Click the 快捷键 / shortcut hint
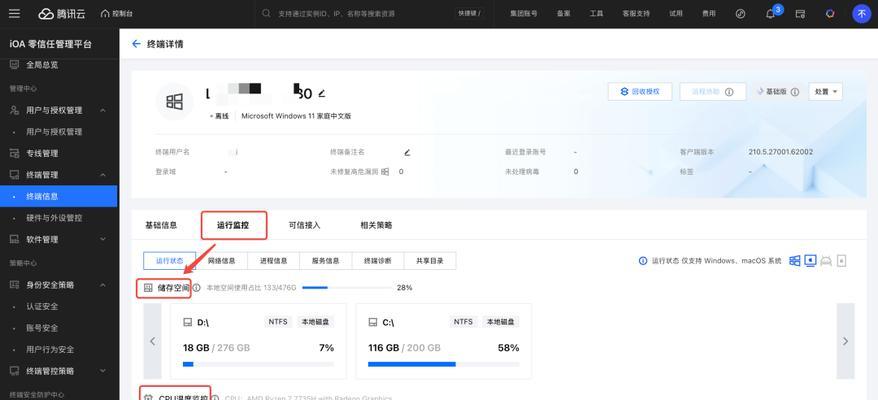This screenshot has height=400, width=878. 469,13
